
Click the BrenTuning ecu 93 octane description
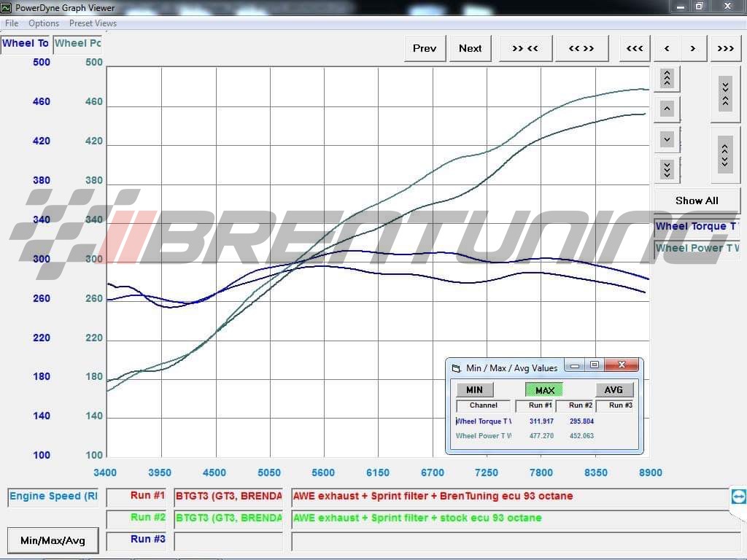tap(510, 497)
